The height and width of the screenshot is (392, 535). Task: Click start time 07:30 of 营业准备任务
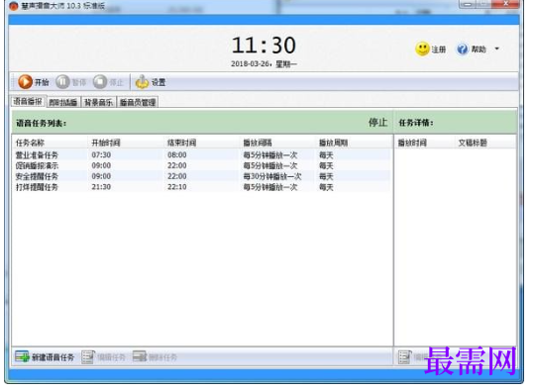101,154
